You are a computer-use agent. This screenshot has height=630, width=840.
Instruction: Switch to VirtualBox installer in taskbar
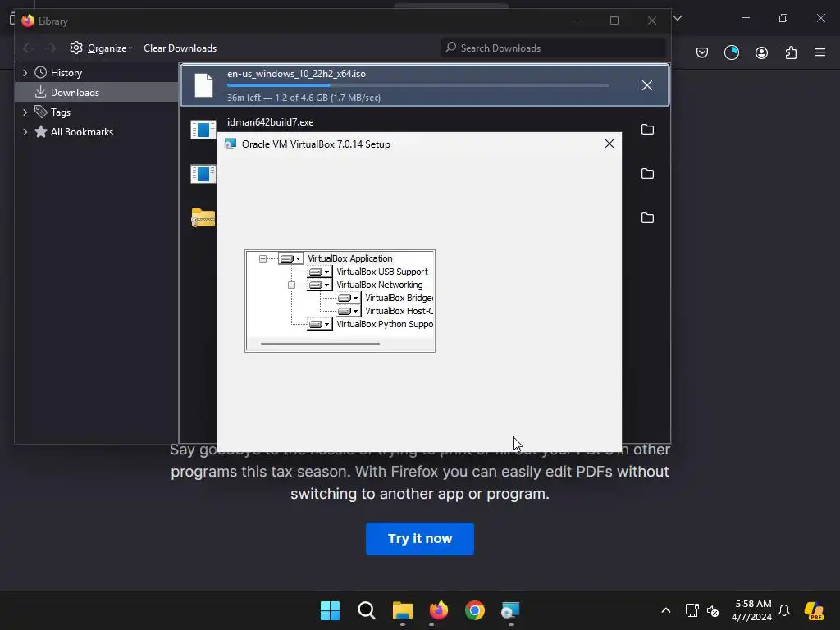[x=510, y=610]
